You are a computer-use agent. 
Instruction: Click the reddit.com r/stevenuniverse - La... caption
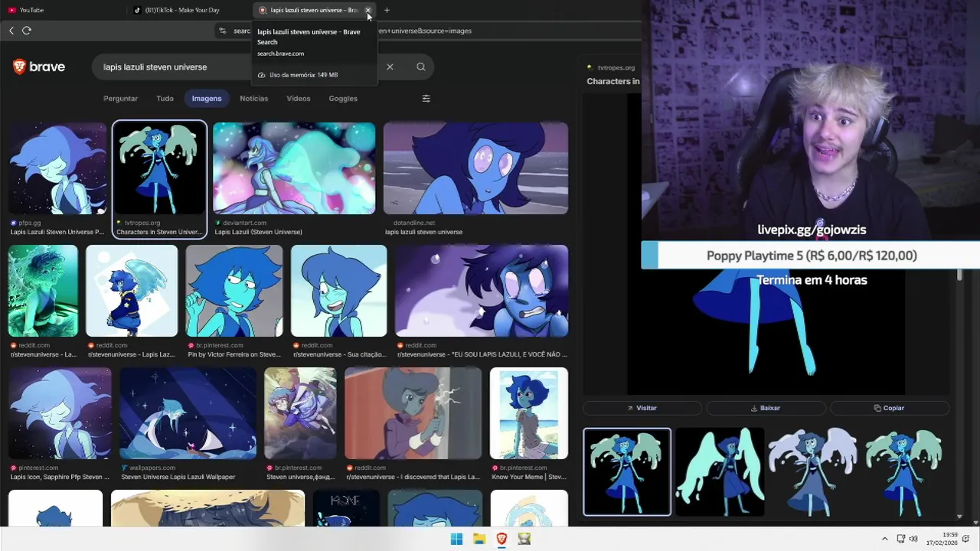click(x=44, y=354)
